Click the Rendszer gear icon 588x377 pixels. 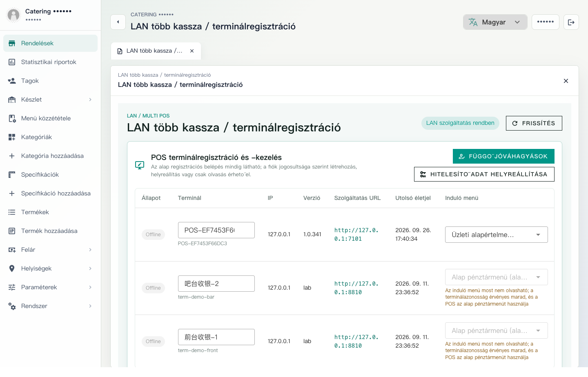12,306
